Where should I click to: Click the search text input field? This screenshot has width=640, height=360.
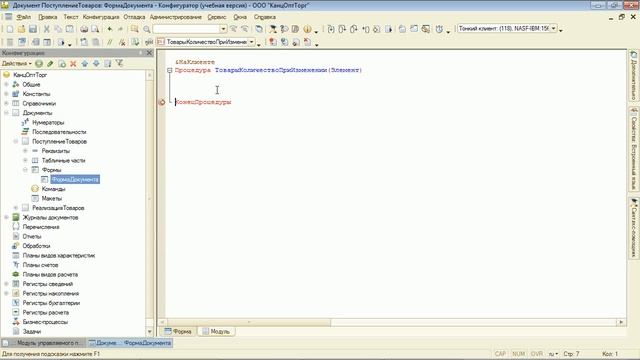coord(187,29)
